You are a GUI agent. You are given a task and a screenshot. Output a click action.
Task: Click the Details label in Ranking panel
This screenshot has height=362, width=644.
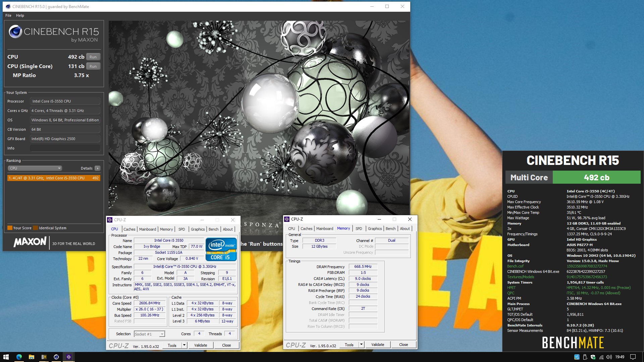[x=87, y=168]
